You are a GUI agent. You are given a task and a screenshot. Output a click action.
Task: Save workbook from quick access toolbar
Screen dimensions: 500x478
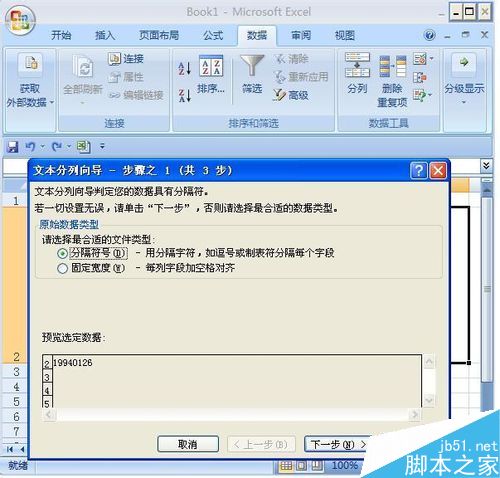(13, 146)
